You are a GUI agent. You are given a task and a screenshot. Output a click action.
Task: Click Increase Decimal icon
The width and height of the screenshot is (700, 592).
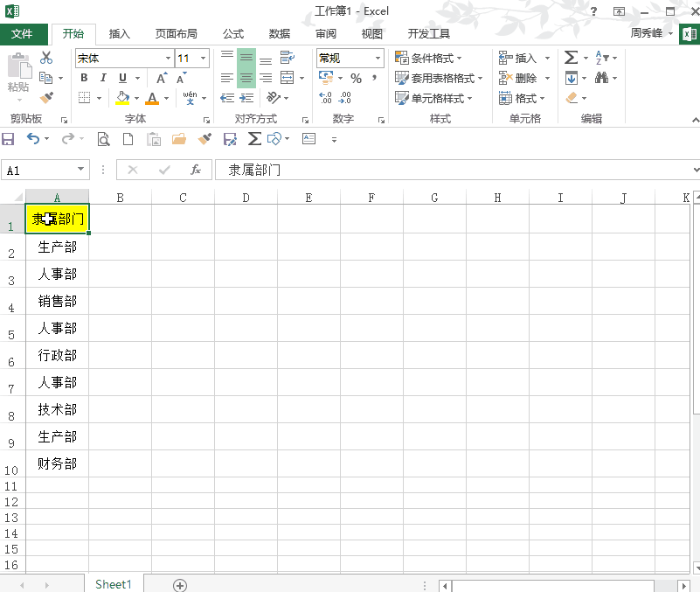tap(325, 97)
